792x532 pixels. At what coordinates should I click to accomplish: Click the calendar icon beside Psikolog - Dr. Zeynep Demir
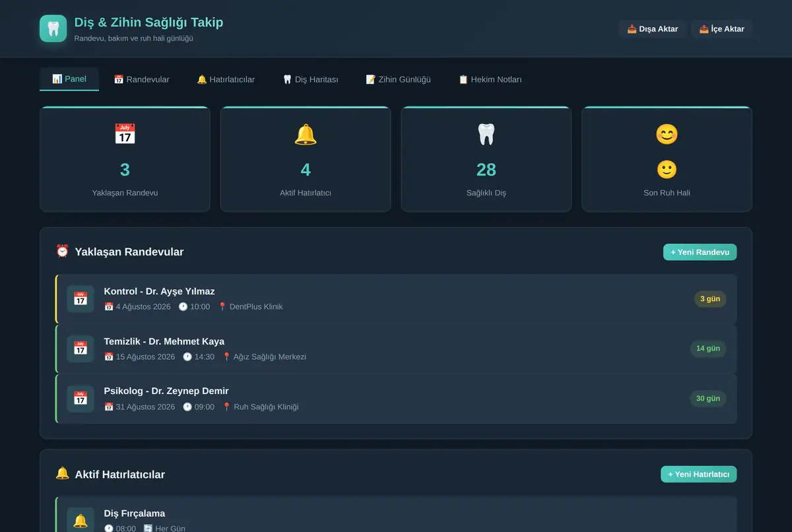pyautogui.click(x=81, y=399)
